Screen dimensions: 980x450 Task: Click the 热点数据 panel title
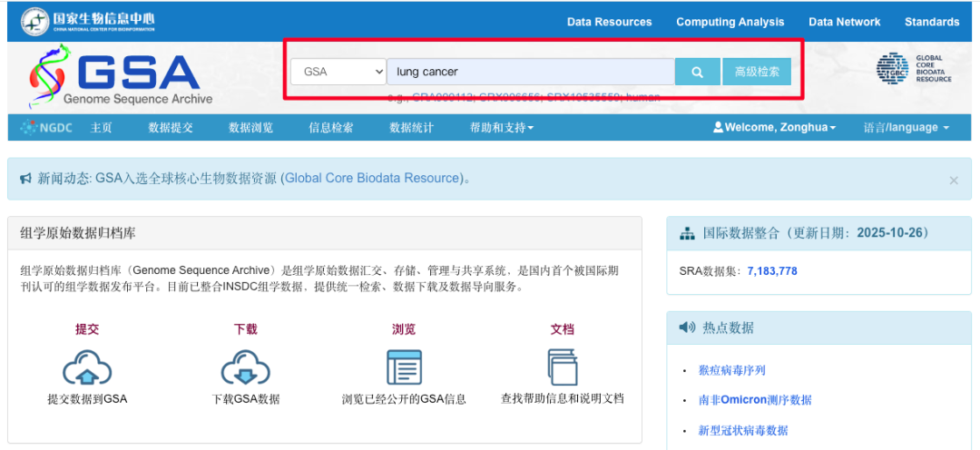click(x=728, y=328)
